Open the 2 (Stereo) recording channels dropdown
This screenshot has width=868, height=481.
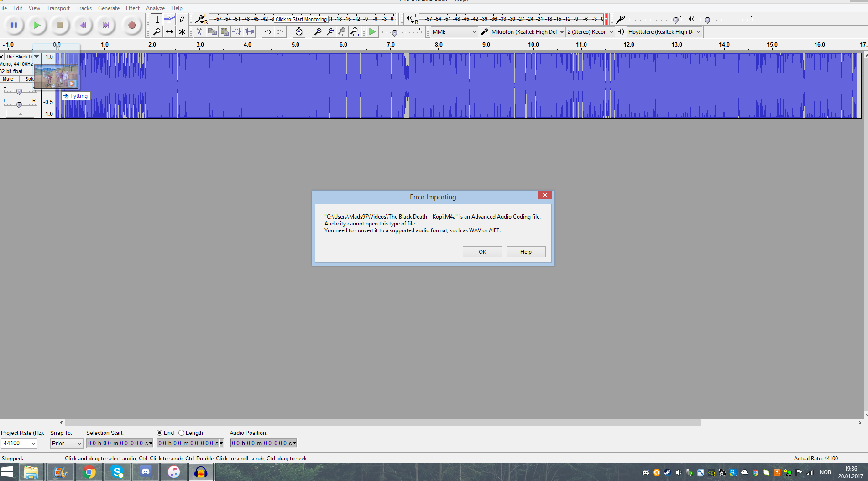(591, 32)
